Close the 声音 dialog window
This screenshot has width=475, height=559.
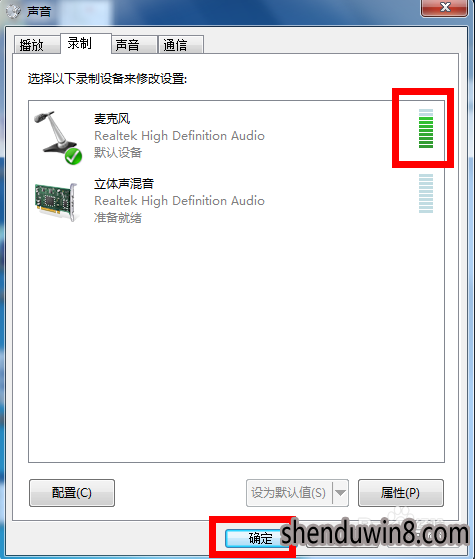(x=444, y=7)
